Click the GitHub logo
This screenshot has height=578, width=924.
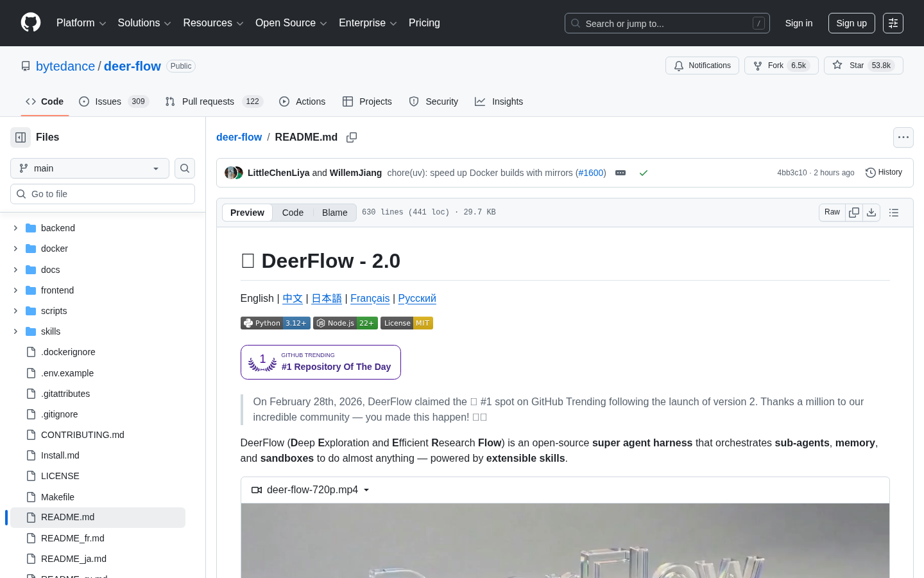pos(31,23)
